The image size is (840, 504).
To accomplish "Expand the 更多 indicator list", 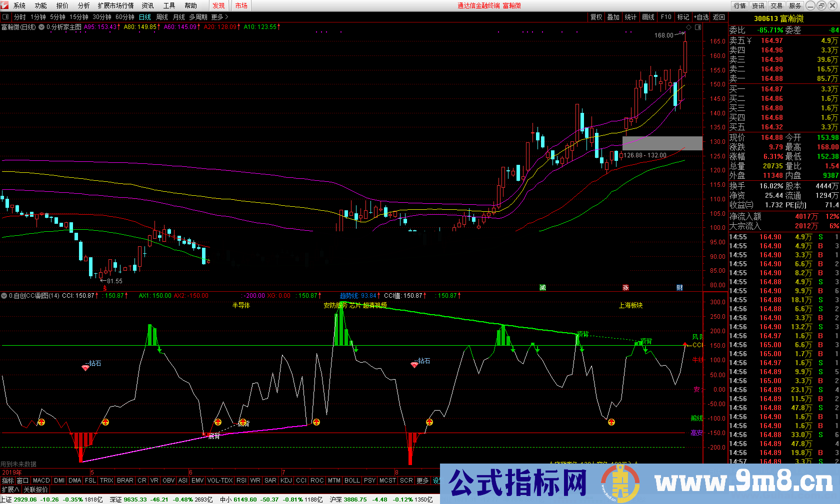I will [x=422, y=481].
